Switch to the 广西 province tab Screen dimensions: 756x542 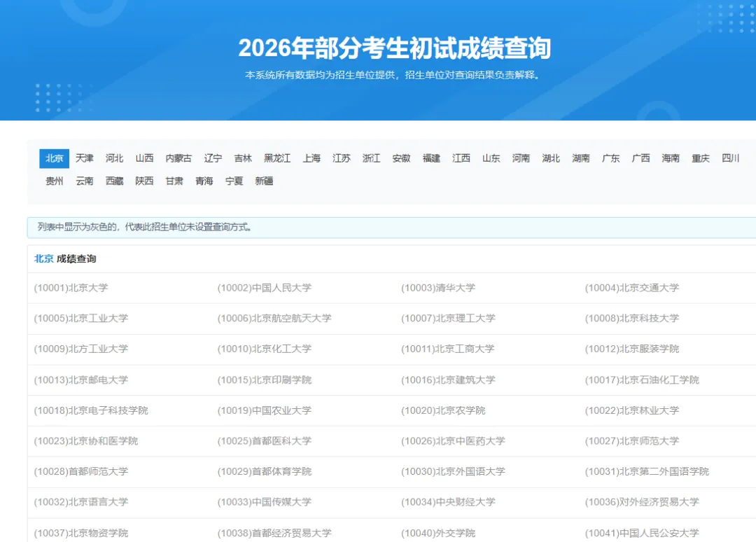click(x=640, y=158)
